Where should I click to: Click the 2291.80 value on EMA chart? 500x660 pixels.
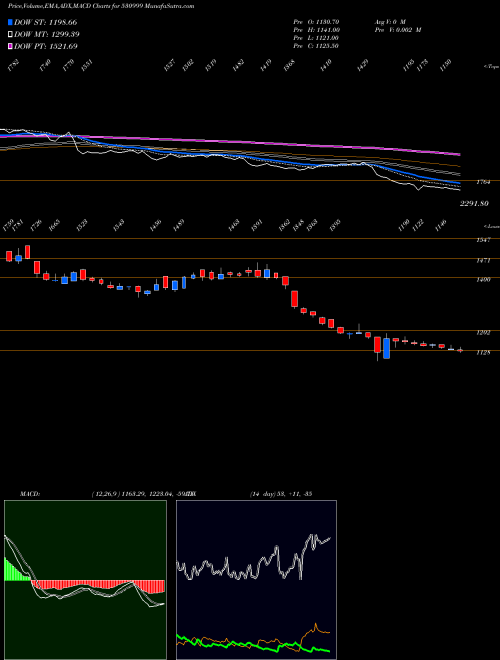pos(474,203)
